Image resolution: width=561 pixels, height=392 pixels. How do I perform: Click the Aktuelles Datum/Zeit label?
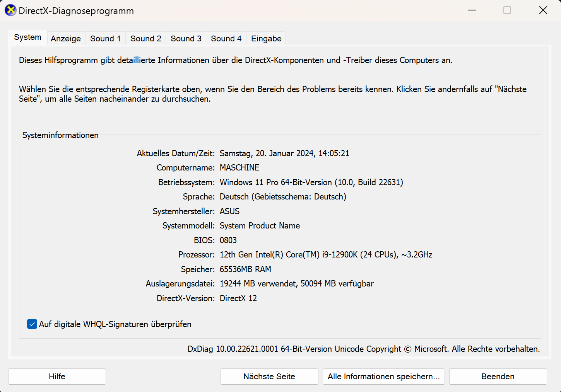pyautogui.click(x=176, y=153)
